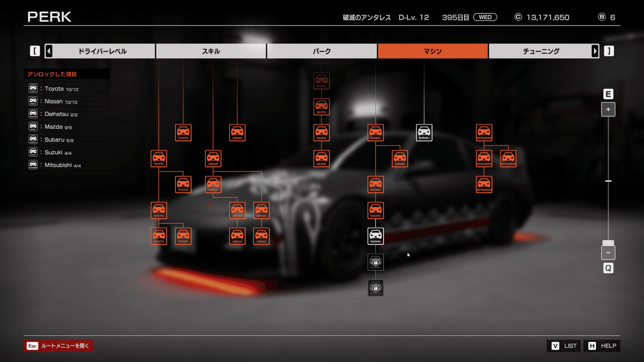Select the highlighted マシン tab
The image size is (644, 362).
433,51
